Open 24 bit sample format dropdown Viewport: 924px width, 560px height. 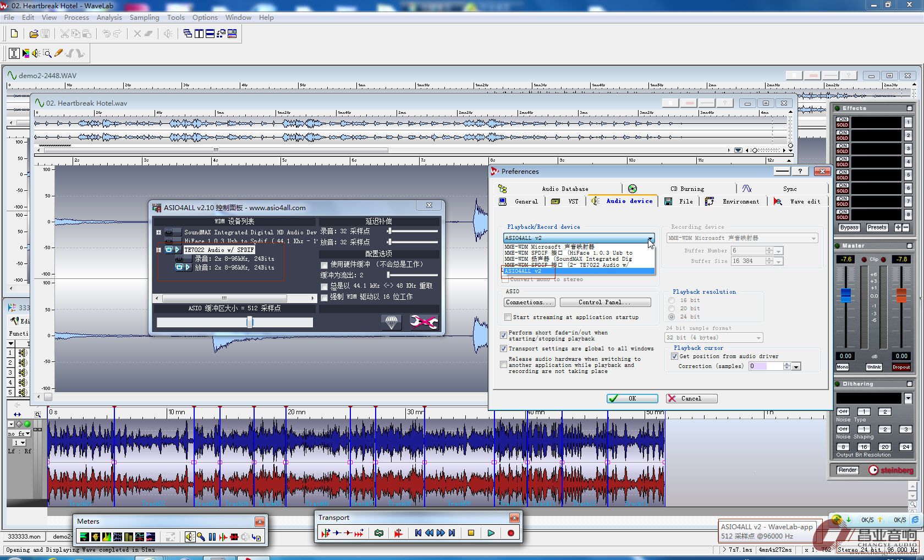[x=714, y=338]
